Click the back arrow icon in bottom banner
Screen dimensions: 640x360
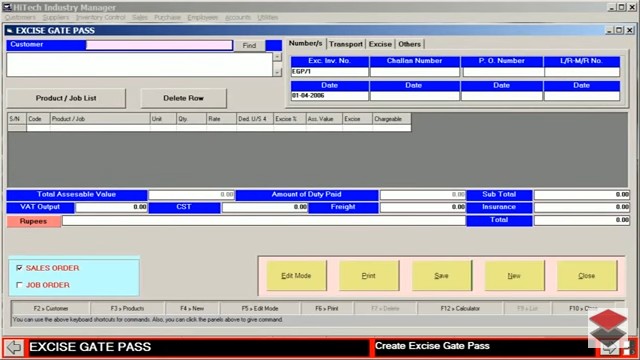pyautogui.click(x=14, y=347)
